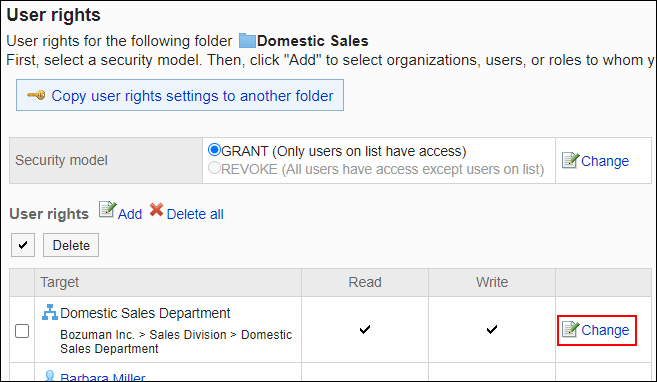657x382 pixels.
Task: Click the Delete all link
Action: click(x=195, y=214)
